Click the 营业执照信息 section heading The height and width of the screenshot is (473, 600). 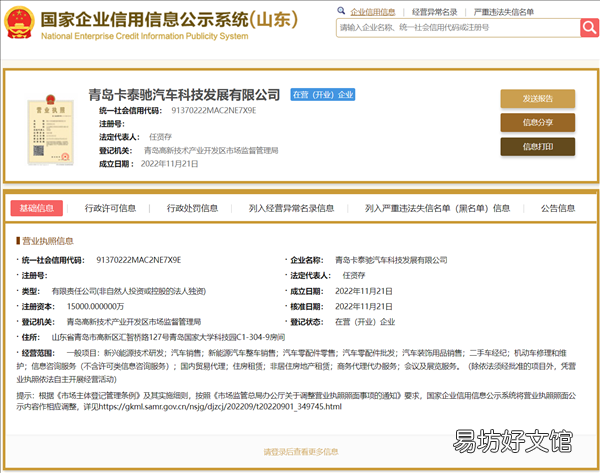[x=47, y=241]
